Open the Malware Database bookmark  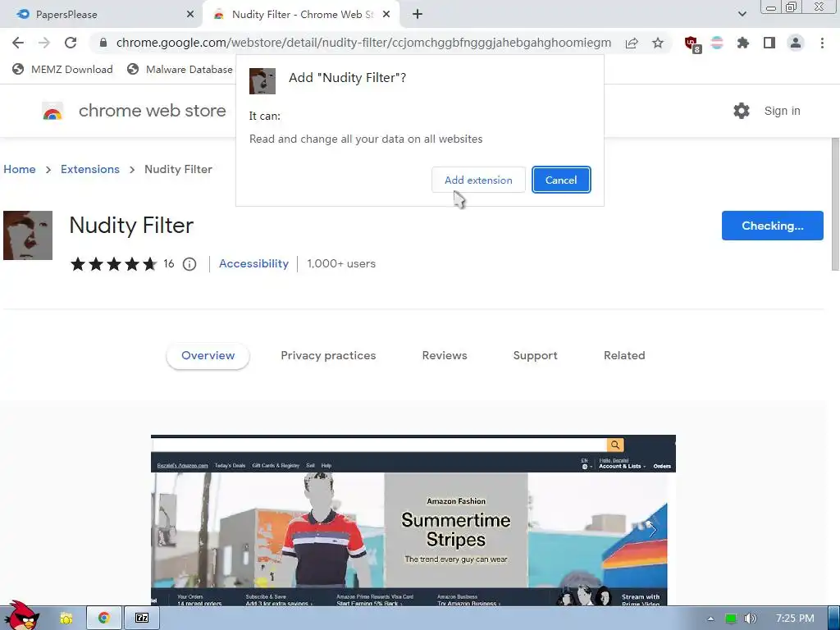[180, 69]
